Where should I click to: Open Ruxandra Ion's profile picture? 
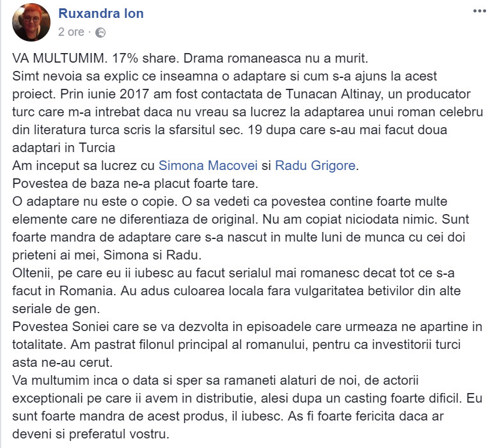click(x=31, y=22)
